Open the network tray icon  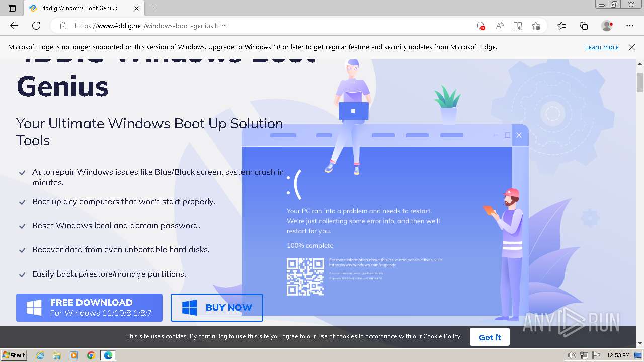[x=584, y=355]
